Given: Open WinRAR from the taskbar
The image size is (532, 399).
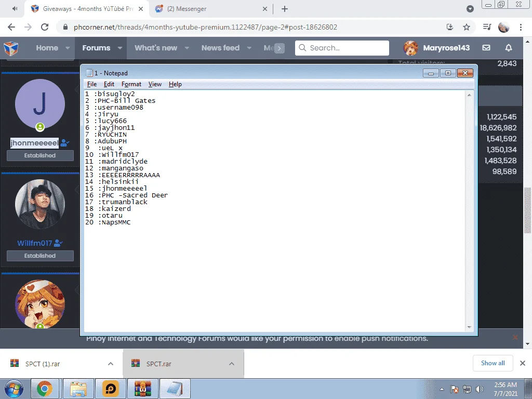Looking at the screenshot, I should point(142,389).
